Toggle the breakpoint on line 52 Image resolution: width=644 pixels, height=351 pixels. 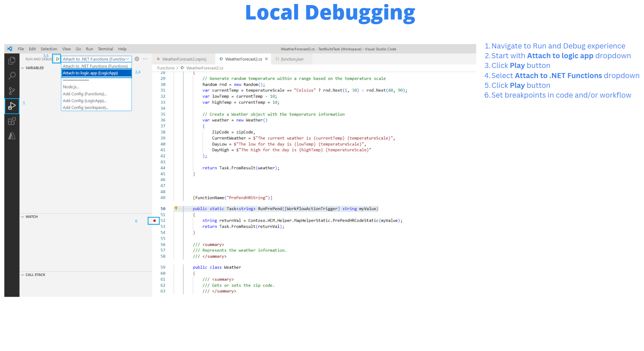point(155,221)
